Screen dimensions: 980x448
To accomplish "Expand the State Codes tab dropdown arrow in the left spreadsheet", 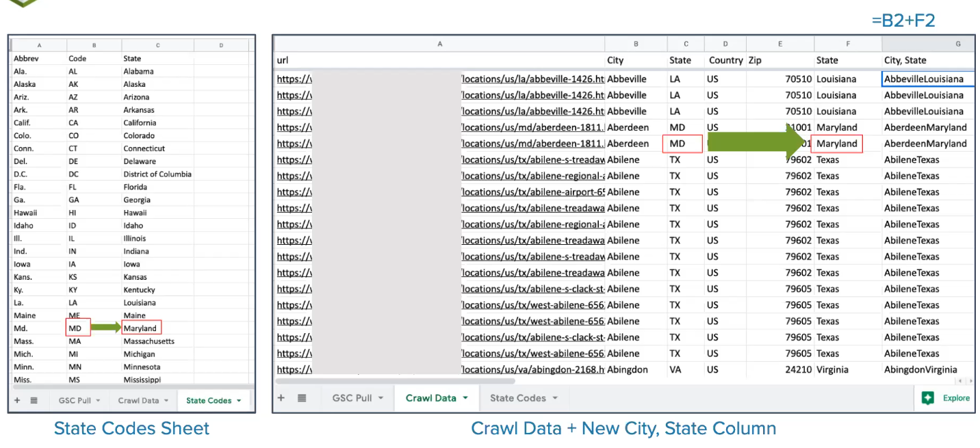I will pos(239,401).
